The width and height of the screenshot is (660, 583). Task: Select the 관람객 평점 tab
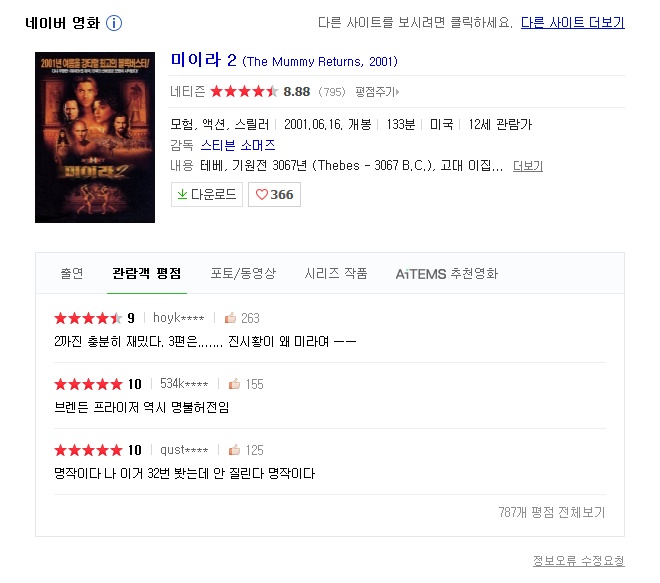point(146,273)
